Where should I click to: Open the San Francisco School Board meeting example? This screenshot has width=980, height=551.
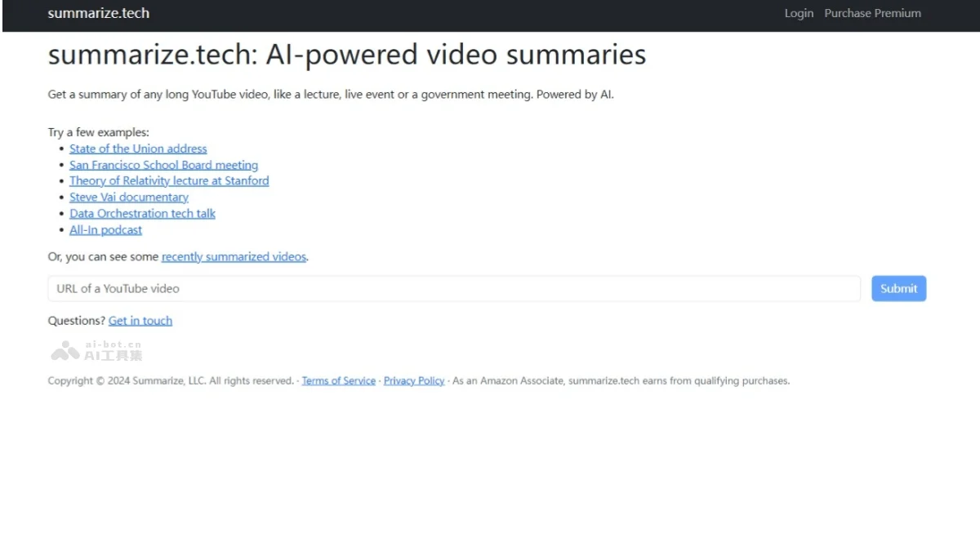point(163,164)
